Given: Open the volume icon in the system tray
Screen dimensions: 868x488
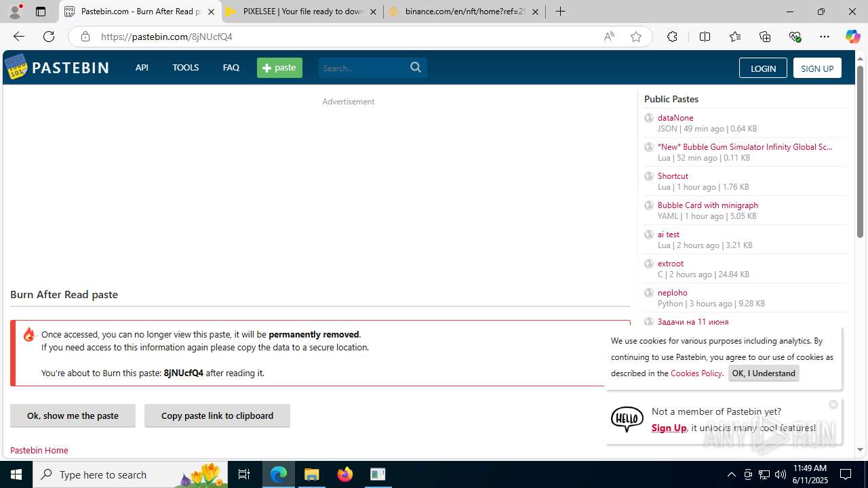Looking at the screenshot, I should click(781, 474).
